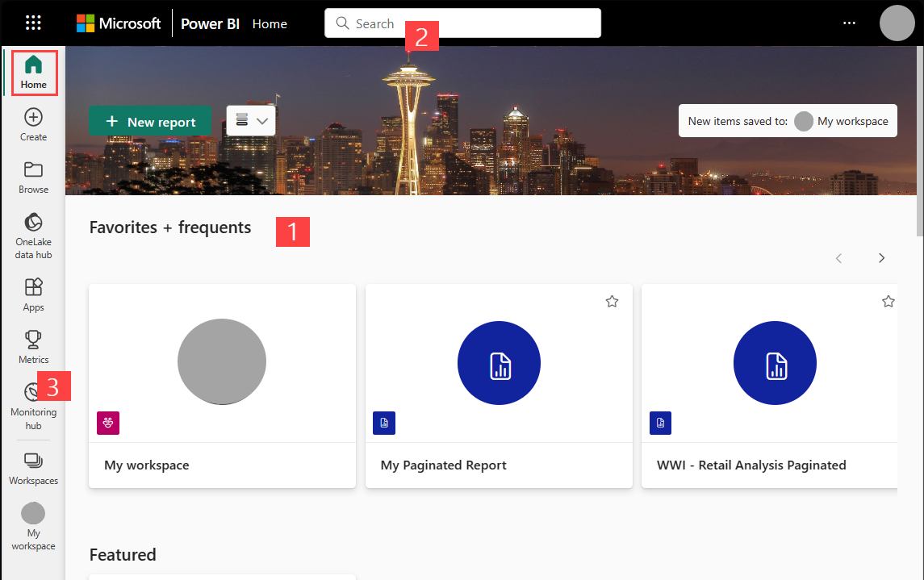Open the user account avatar
Image resolution: width=924 pixels, height=580 pixels.
pos(897,23)
